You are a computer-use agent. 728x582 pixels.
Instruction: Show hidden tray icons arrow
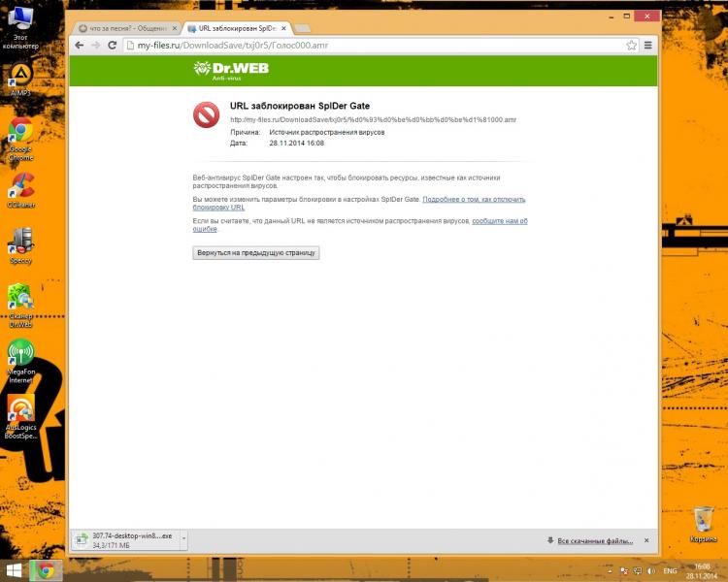tap(611, 571)
